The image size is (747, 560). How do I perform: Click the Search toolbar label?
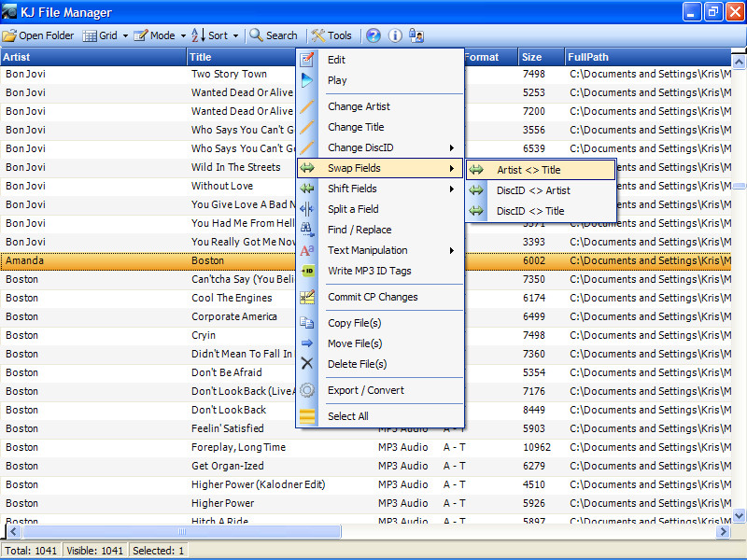pos(282,35)
